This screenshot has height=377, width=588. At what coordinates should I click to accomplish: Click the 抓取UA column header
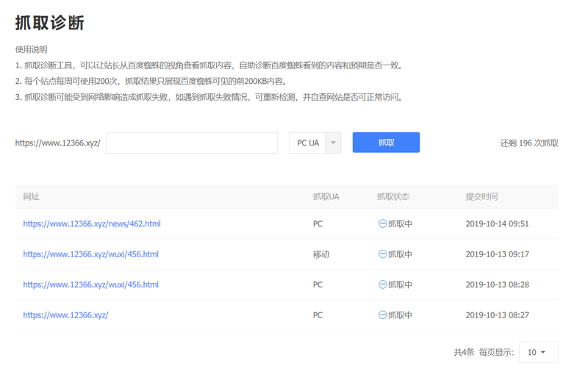(326, 196)
